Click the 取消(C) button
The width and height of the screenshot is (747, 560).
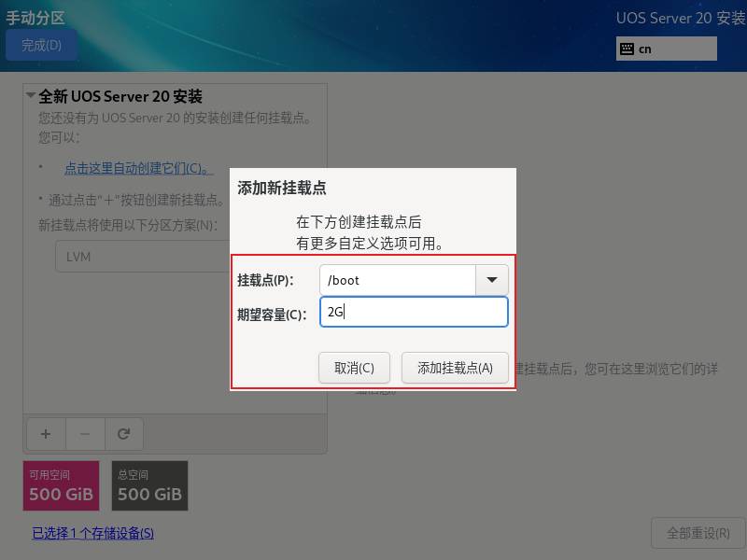[354, 368]
